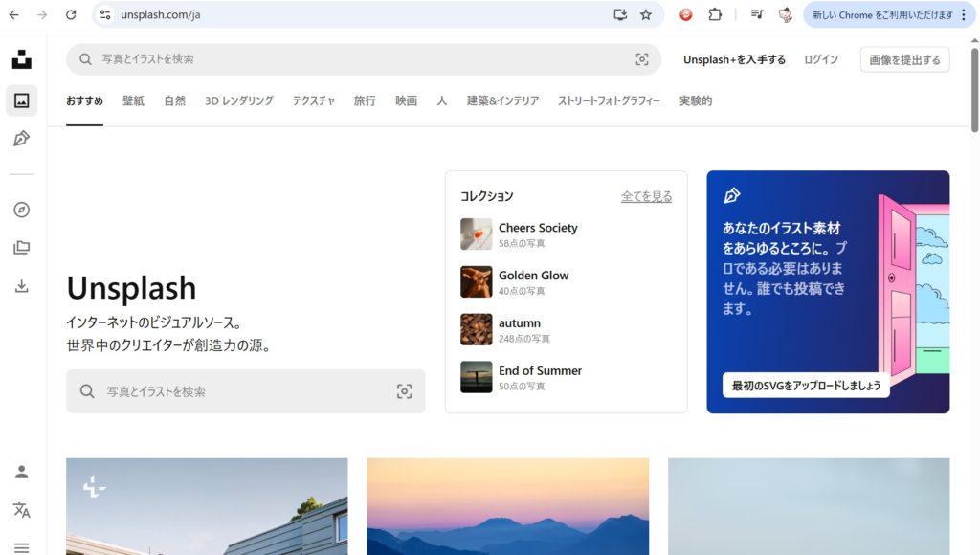Click the 全てを見る collections link
The image size is (980, 555).
point(646,196)
